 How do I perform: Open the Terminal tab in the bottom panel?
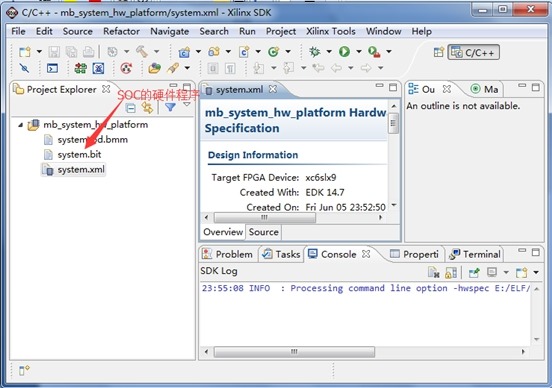[475, 254]
